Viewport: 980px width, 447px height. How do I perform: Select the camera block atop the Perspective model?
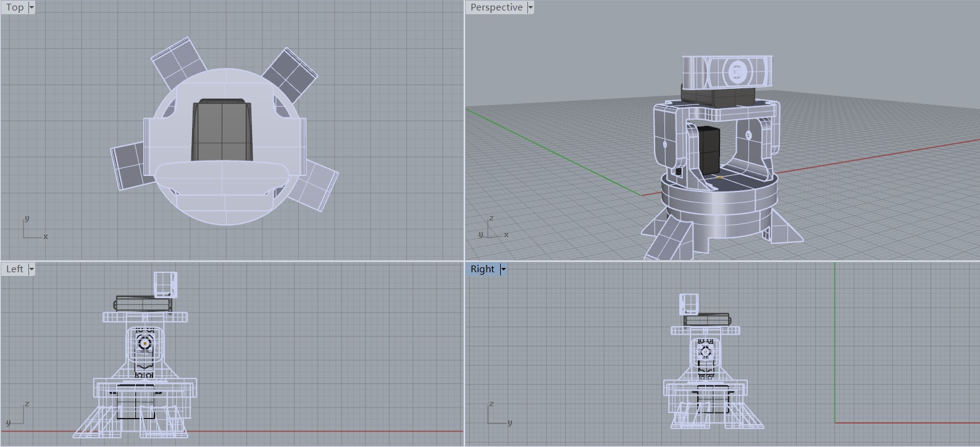click(727, 72)
